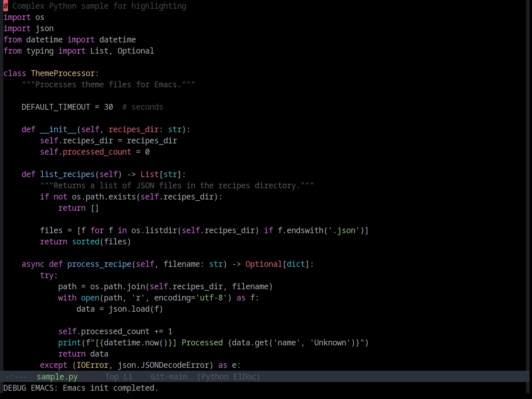This screenshot has height=399, width=532.
Task: Click the "Top L1" position indicator
Action: (118, 377)
